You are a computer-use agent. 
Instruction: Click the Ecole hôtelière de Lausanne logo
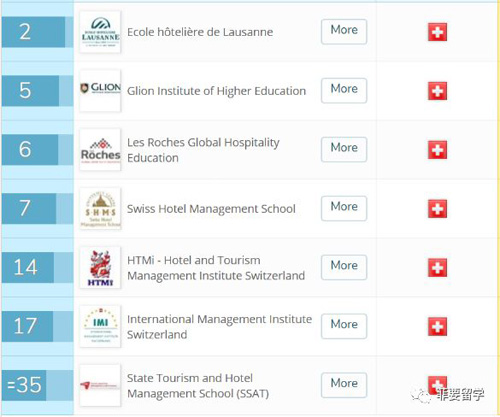tap(100, 32)
